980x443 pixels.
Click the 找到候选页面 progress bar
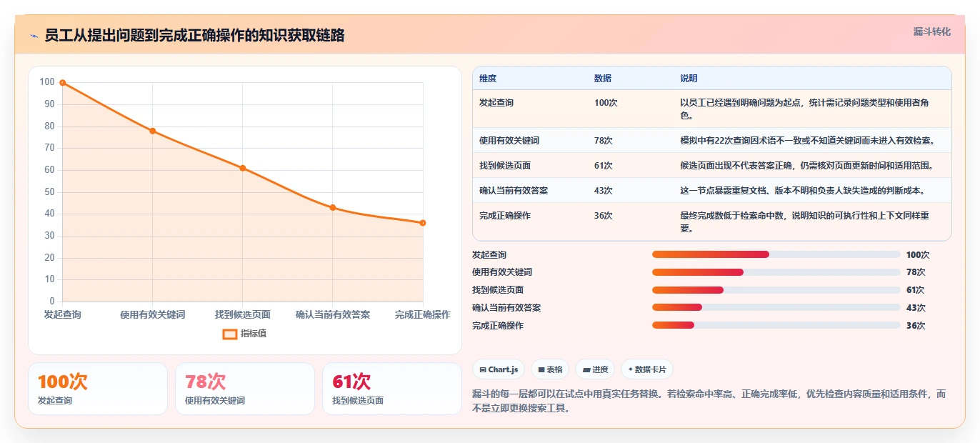click(776, 290)
